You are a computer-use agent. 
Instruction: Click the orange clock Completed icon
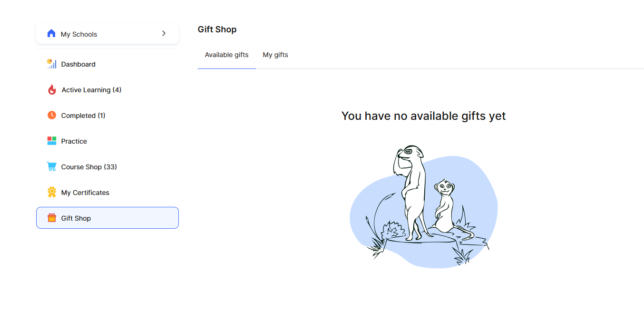[52, 115]
